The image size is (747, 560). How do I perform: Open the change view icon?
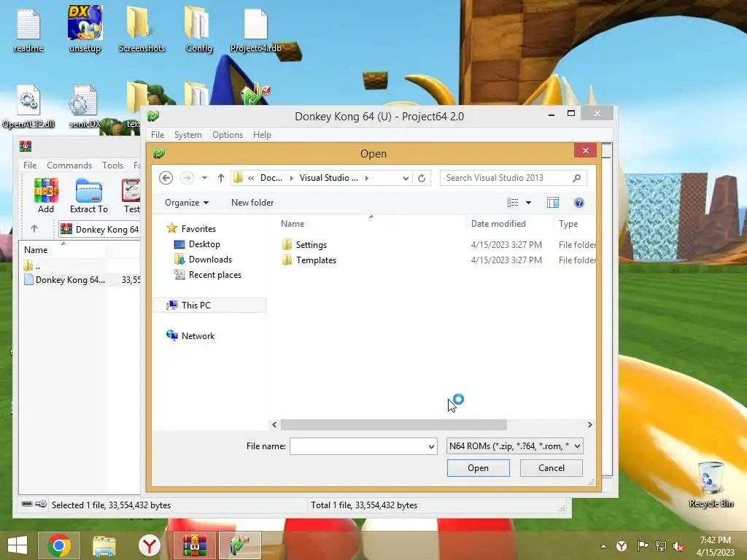tap(513, 203)
